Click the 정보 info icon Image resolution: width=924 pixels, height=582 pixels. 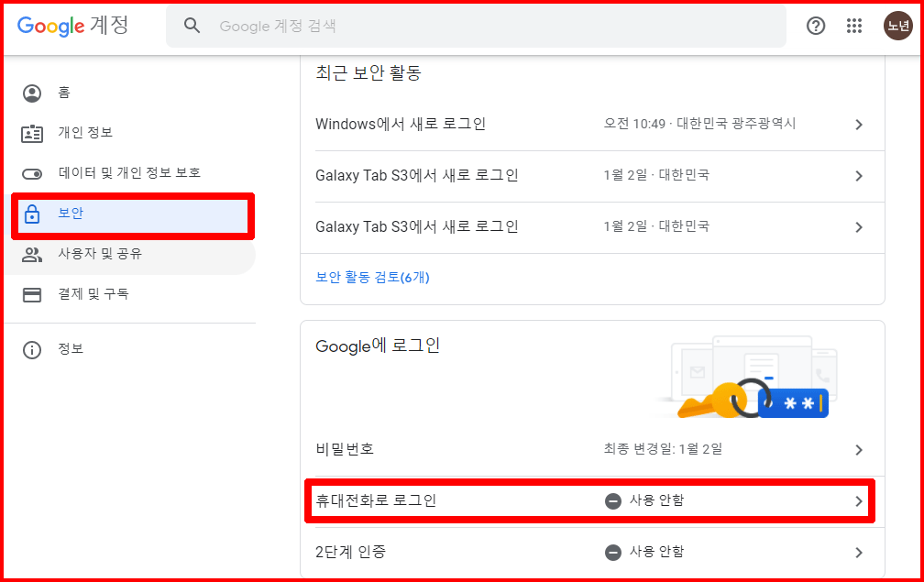(x=32, y=350)
